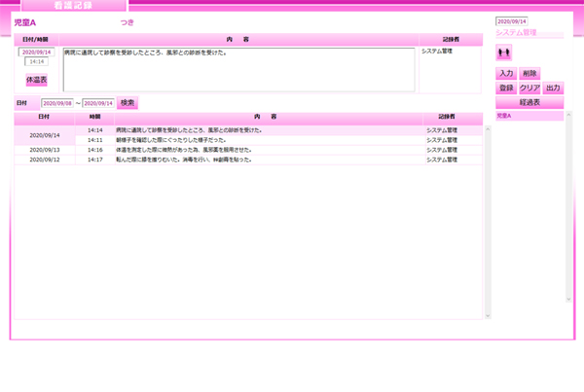Click the 検索 search button

tap(128, 102)
